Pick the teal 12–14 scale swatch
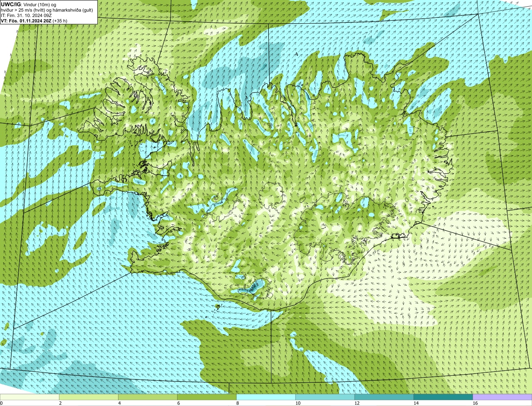The width and height of the screenshot is (532, 406). tap(384, 397)
